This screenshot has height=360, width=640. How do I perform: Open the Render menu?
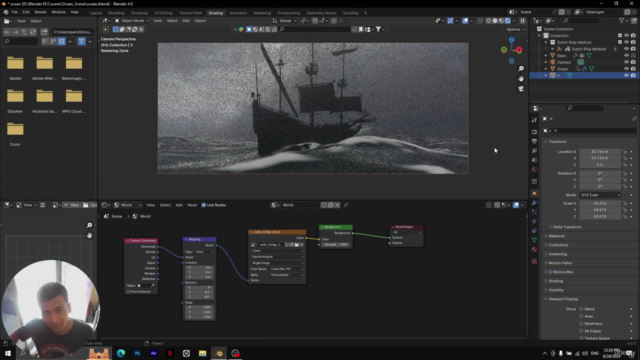pos(40,12)
